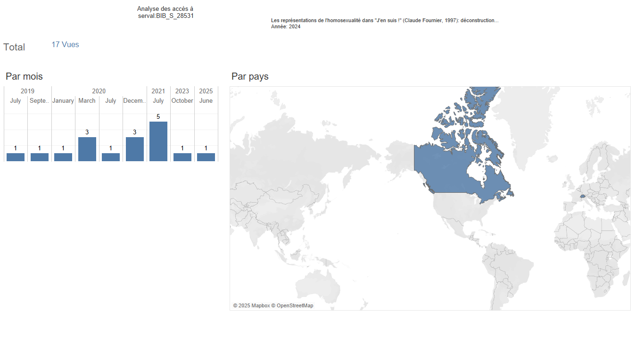
Task: Click the 'June' month label
Action: tap(206, 100)
